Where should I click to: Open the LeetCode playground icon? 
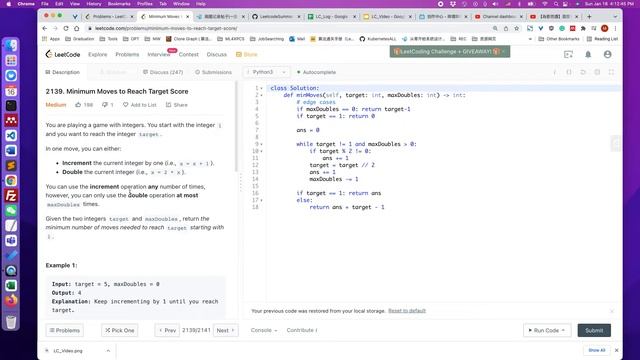pos(568,54)
